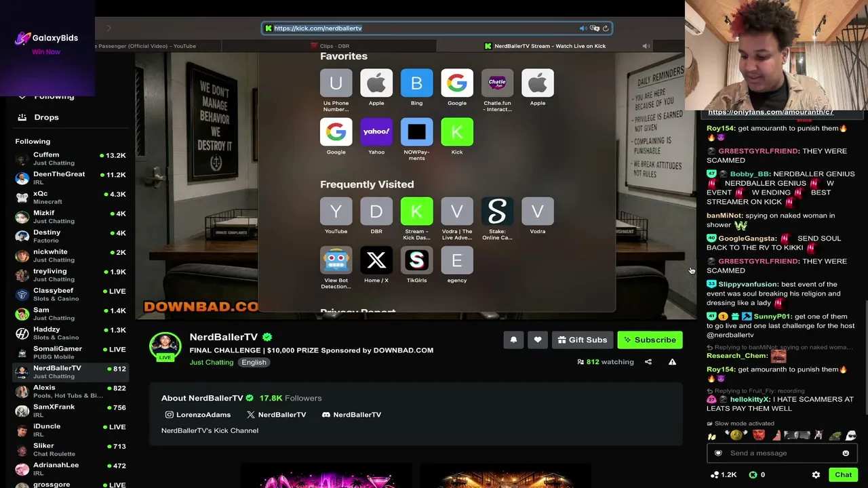The width and height of the screenshot is (868, 488).
Task: Share the stream via share icon
Action: tap(648, 362)
